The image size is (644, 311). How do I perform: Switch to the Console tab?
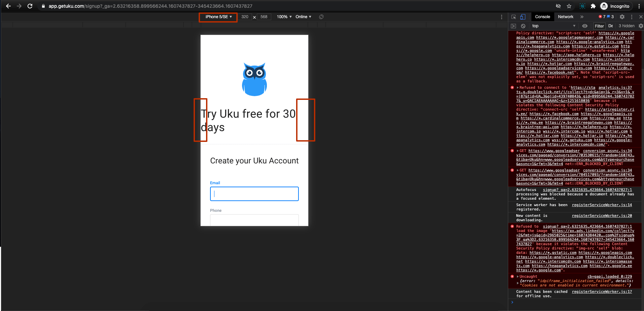(x=542, y=17)
